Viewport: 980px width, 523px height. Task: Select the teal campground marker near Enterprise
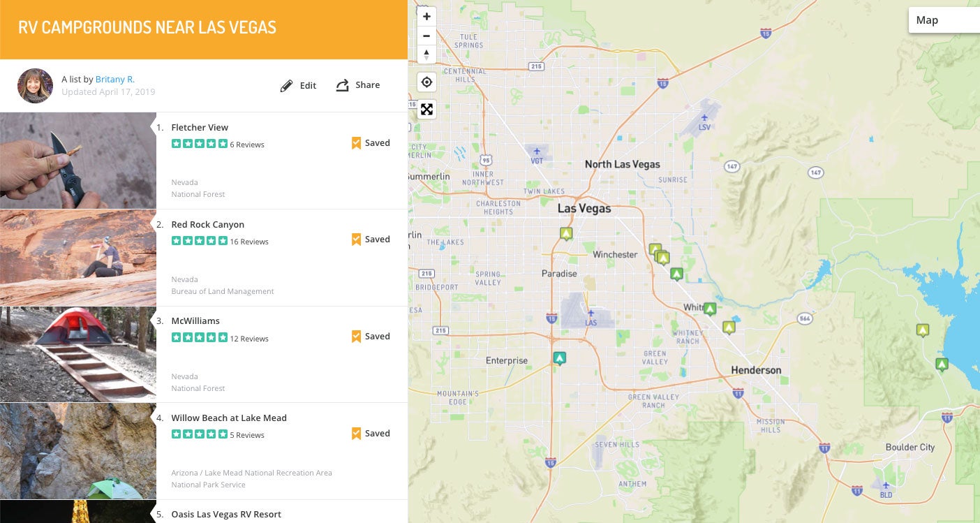(x=559, y=358)
